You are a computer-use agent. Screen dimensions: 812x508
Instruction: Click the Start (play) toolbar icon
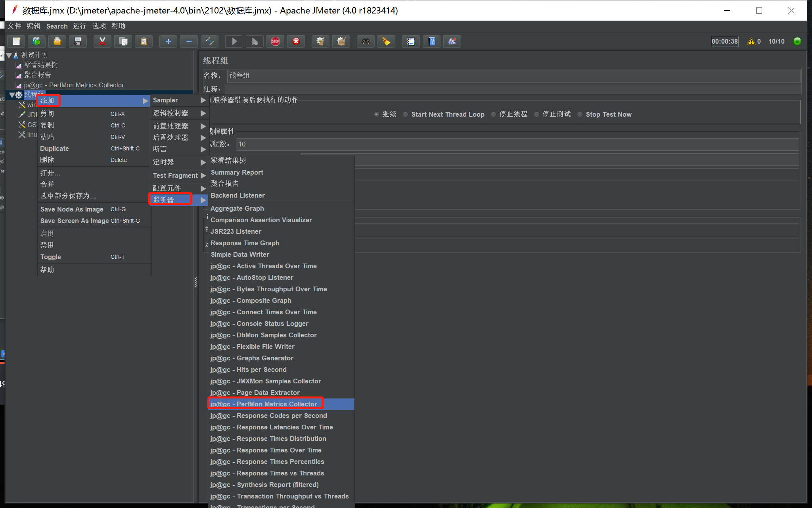(x=234, y=41)
